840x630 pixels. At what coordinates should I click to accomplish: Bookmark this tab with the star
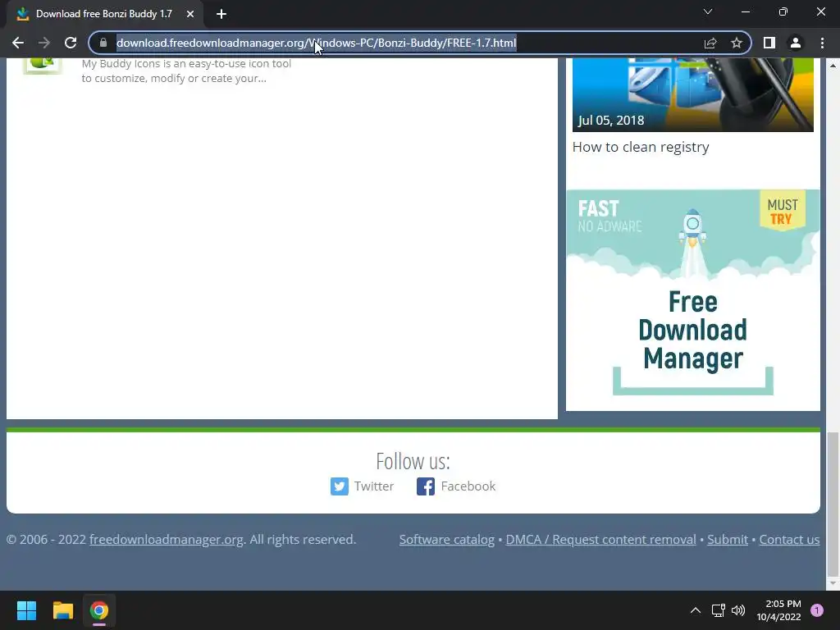[737, 43]
